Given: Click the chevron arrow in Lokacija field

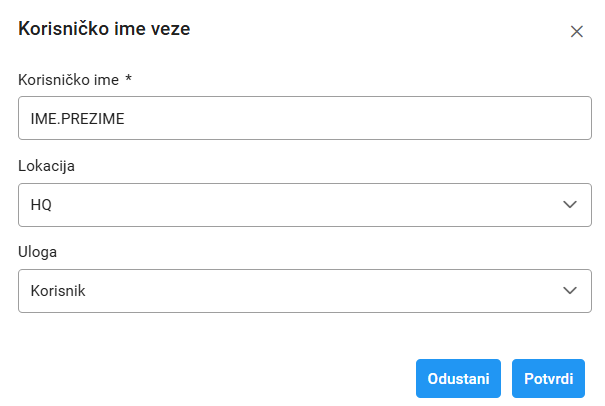Looking at the screenshot, I should [570, 204].
